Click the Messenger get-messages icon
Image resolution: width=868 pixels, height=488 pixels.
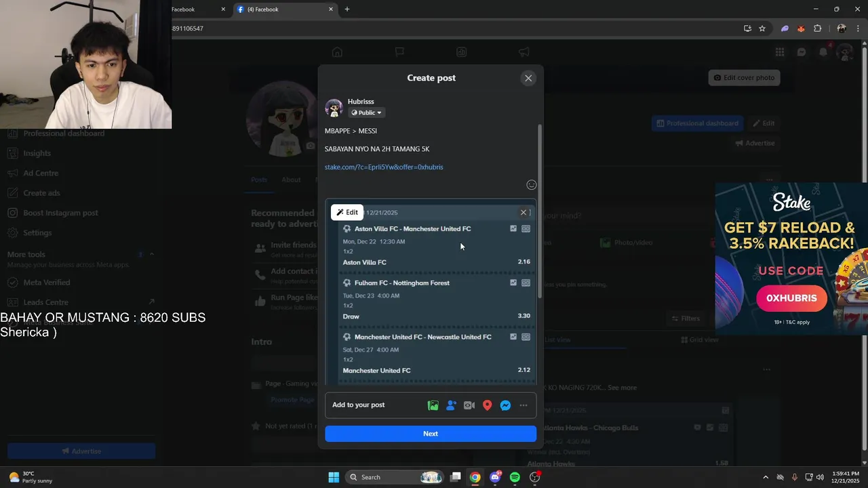[x=505, y=405]
